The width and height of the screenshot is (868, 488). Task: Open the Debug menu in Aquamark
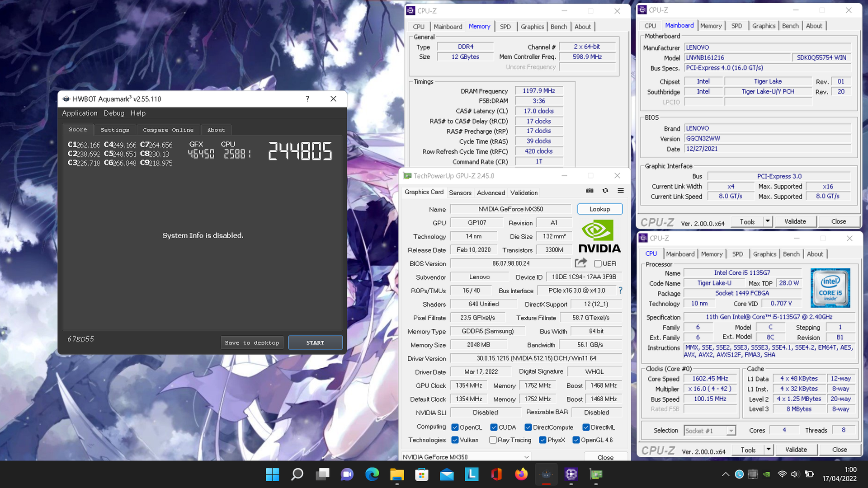[114, 113]
